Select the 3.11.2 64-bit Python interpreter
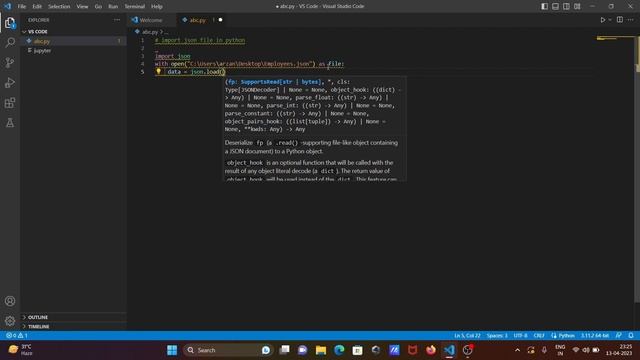 (x=595, y=336)
